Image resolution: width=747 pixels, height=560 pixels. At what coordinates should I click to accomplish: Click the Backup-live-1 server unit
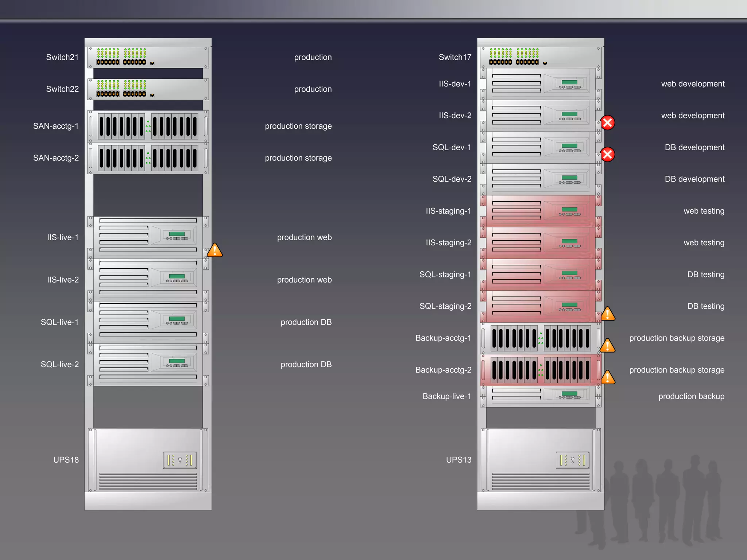pyautogui.click(x=541, y=396)
